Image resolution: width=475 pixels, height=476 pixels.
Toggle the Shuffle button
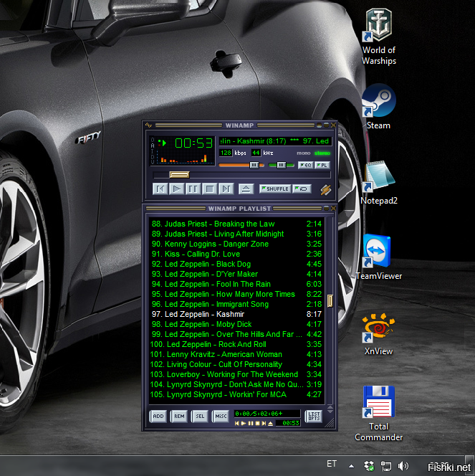(275, 189)
